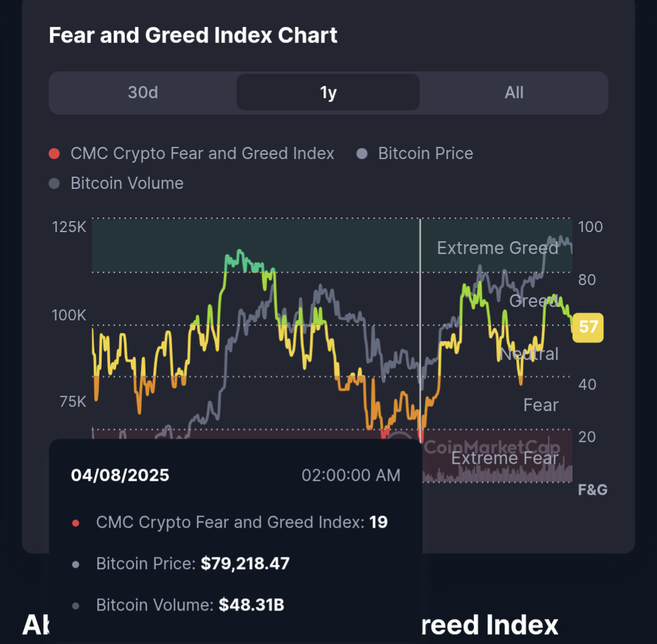Viewport: 657px width, 644px height.
Task: Click the F&G axis label
Action: (592, 490)
